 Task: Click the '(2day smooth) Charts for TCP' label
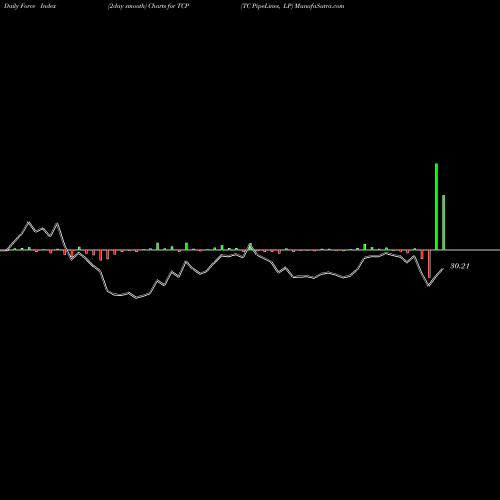[x=148, y=6]
